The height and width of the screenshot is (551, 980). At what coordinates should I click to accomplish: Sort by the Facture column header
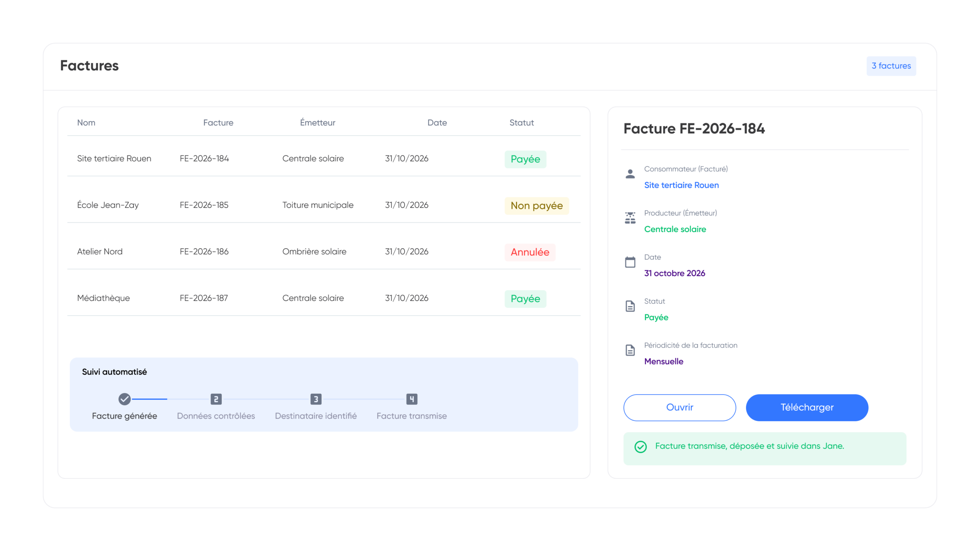click(x=218, y=122)
